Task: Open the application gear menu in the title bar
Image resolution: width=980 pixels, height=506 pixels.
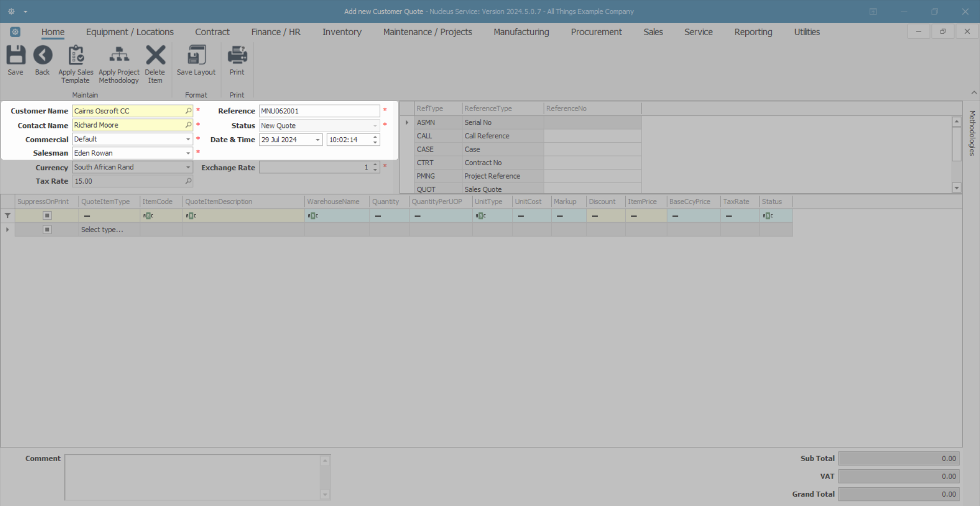Action: coord(11,11)
